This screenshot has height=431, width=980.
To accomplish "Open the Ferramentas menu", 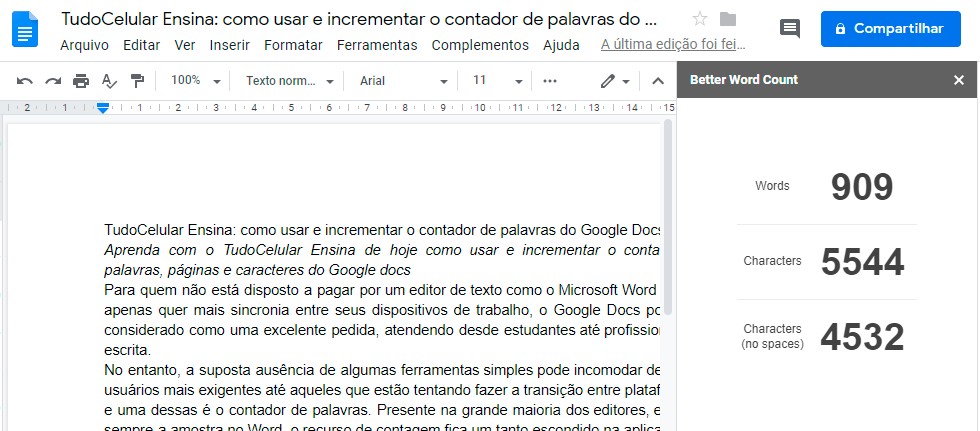I will coord(376,45).
